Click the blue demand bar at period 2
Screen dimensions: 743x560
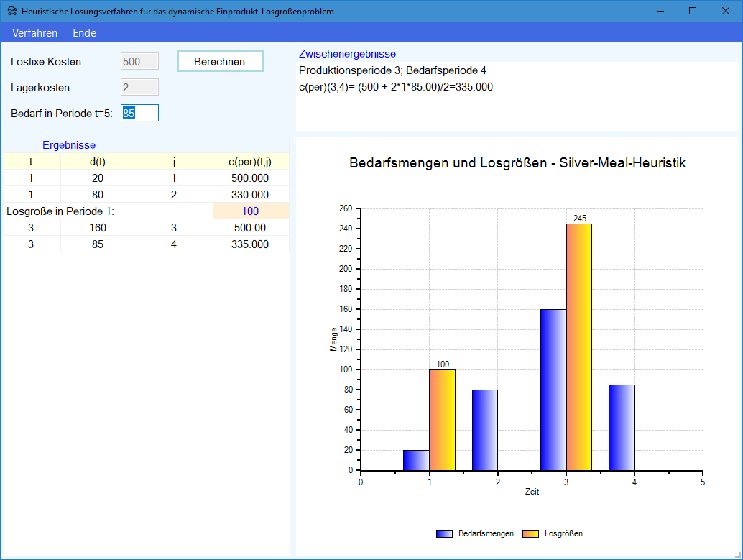click(485, 430)
